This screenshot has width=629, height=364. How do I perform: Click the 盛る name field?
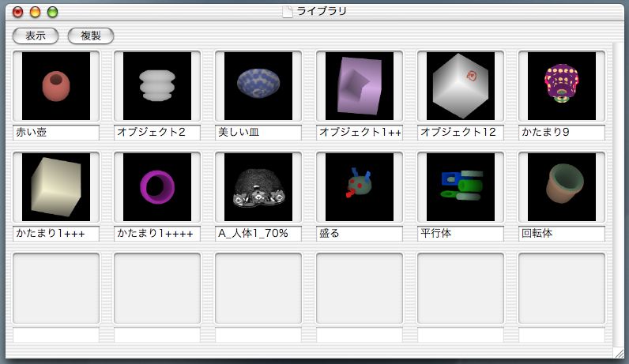[x=360, y=234]
